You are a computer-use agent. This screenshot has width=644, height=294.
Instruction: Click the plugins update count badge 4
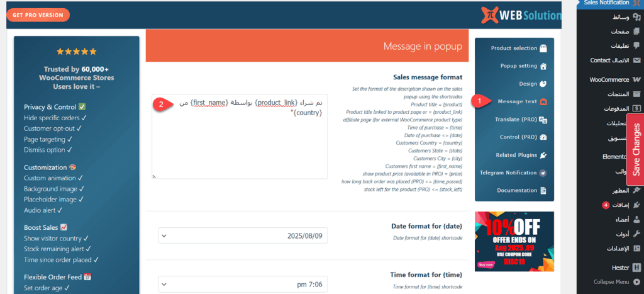[x=606, y=205]
